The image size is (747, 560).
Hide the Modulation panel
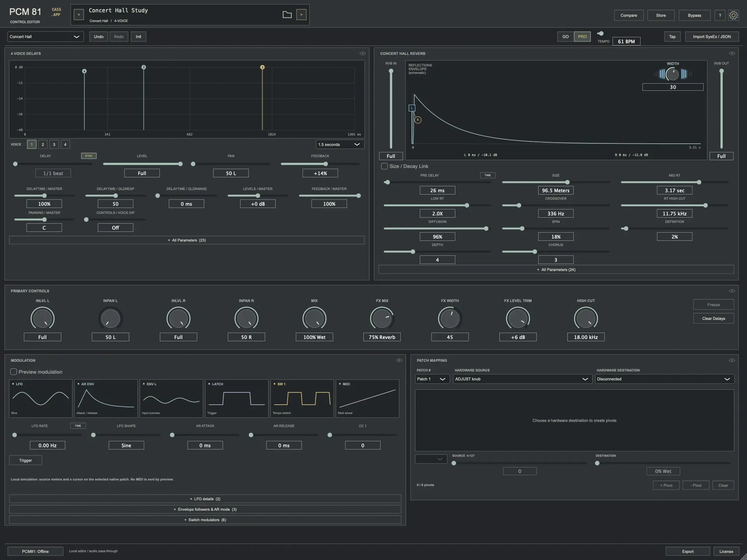[399, 360]
